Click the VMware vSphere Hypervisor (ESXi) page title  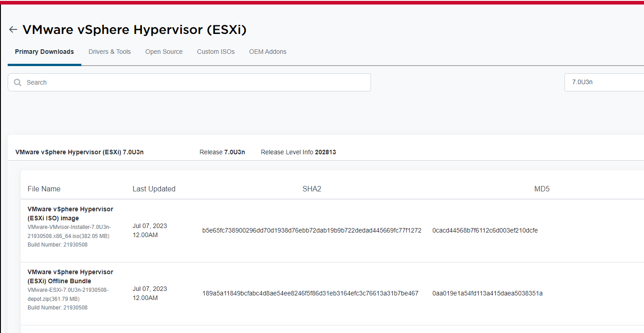pyautogui.click(x=134, y=30)
